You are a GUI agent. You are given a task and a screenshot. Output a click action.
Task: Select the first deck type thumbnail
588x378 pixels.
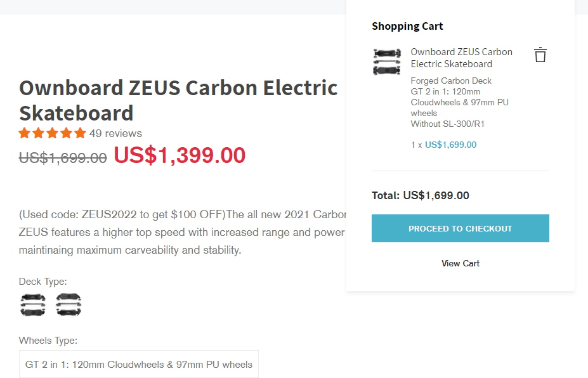tap(33, 304)
